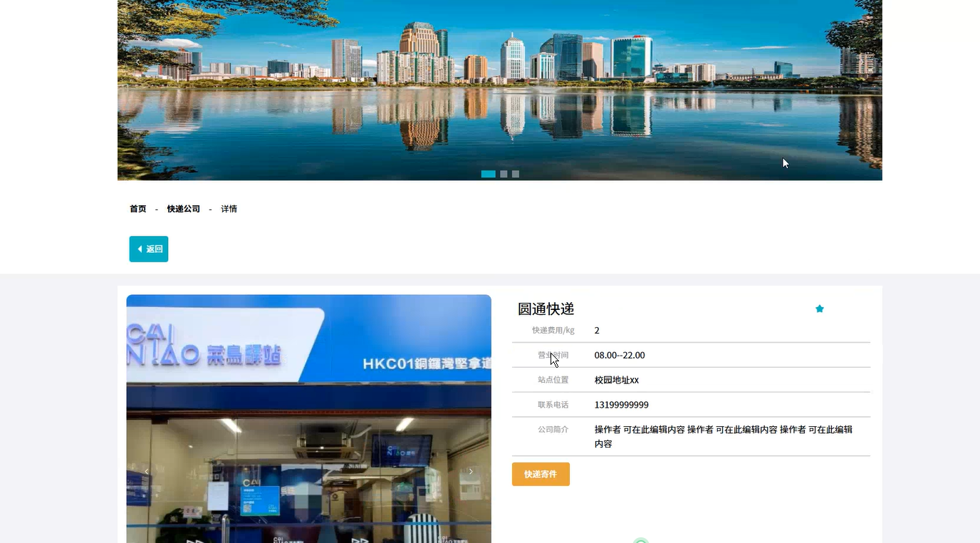Select the second banner slide indicator
The height and width of the screenshot is (543, 980).
click(x=504, y=174)
